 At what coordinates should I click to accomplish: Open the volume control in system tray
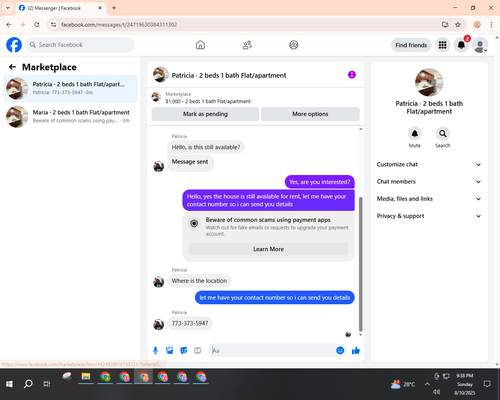click(437, 391)
